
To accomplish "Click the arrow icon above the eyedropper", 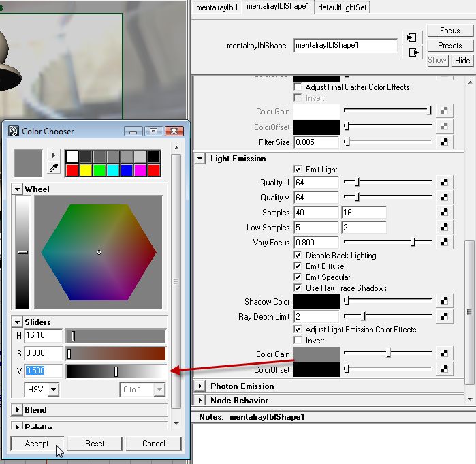I will (54, 155).
